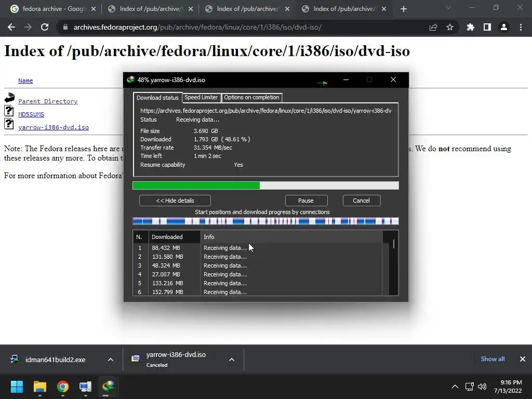Open the Options on completion tab
Image resolution: width=532 pixels, height=399 pixels.
[x=251, y=97]
